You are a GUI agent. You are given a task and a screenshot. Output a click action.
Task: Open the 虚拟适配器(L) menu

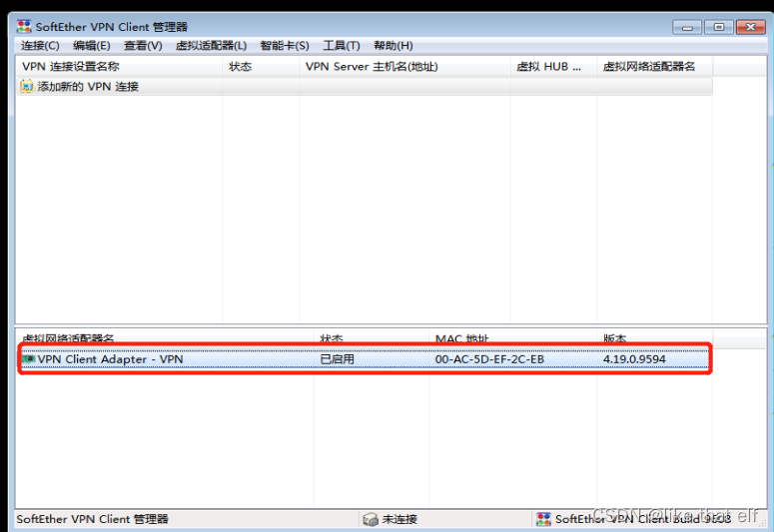tap(211, 45)
